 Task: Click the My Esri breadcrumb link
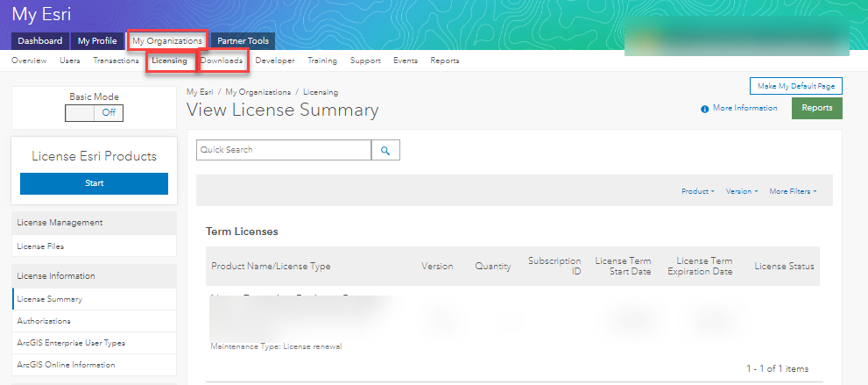(200, 92)
